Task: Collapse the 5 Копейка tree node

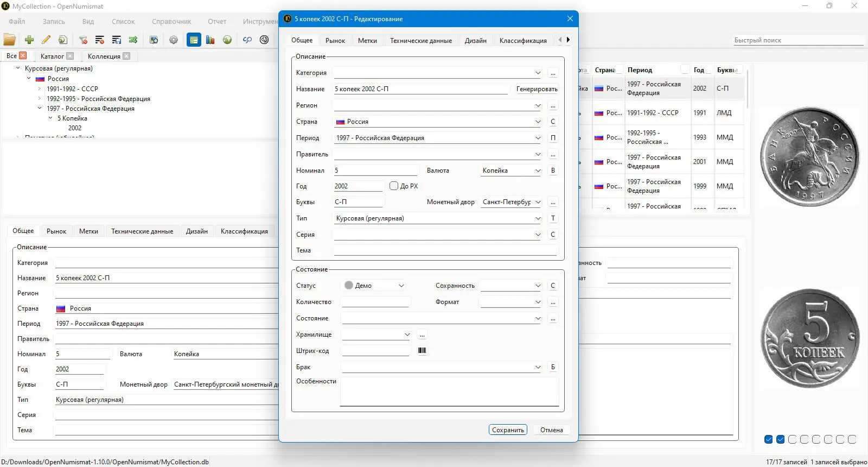Action: (50, 118)
